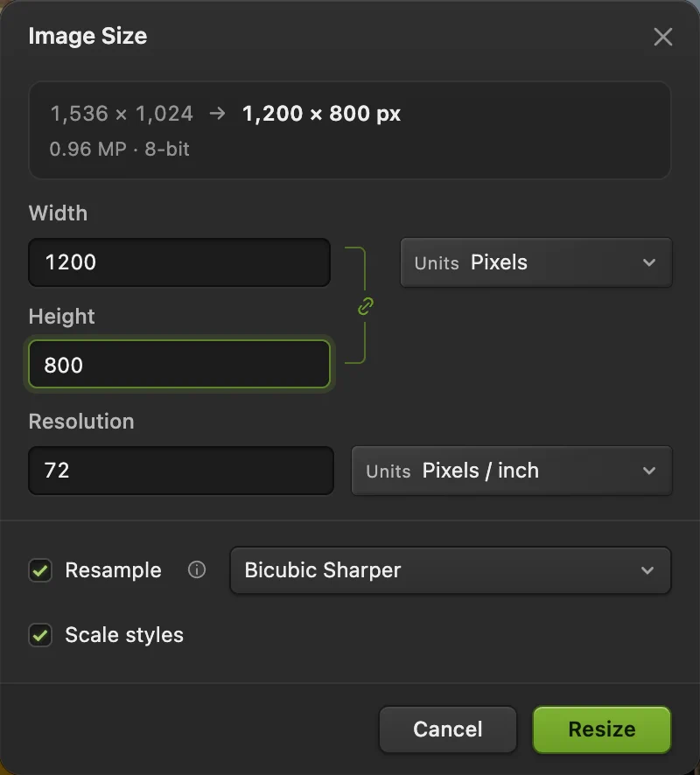This screenshot has height=775, width=700.
Task: Click the Resolution field showing 72
Action: pos(181,471)
